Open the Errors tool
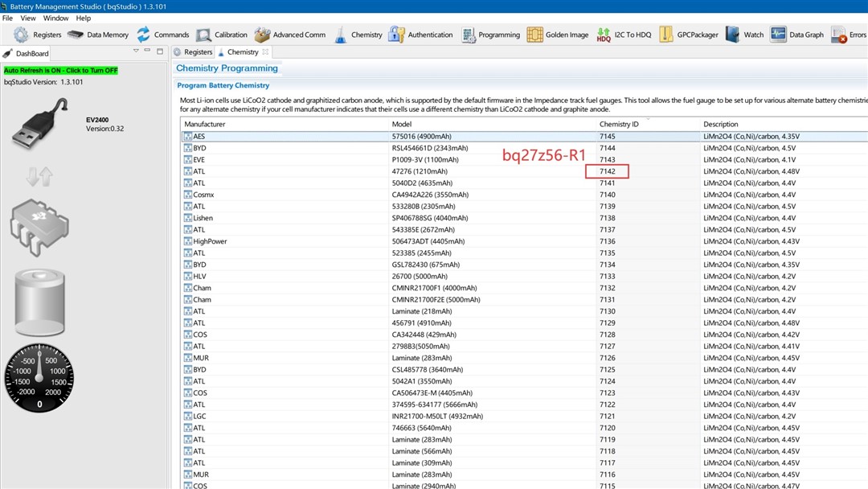The height and width of the screenshot is (489, 868). coord(849,35)
